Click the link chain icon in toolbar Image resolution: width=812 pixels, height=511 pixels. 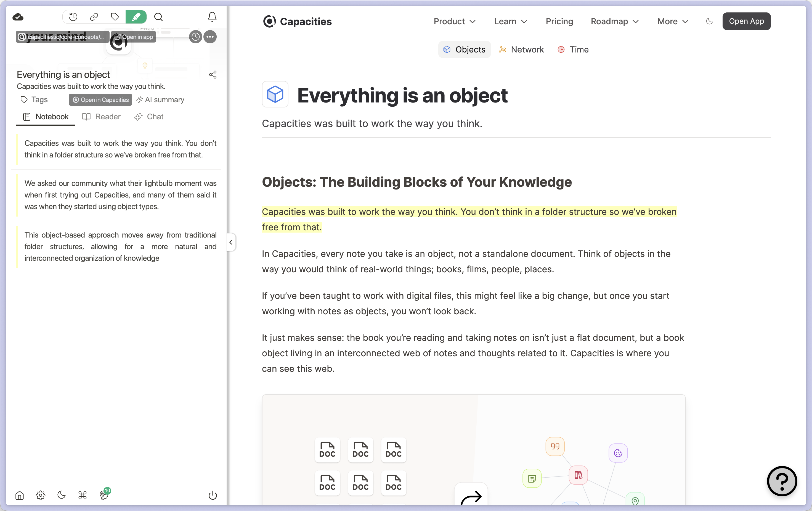[94, 17]
